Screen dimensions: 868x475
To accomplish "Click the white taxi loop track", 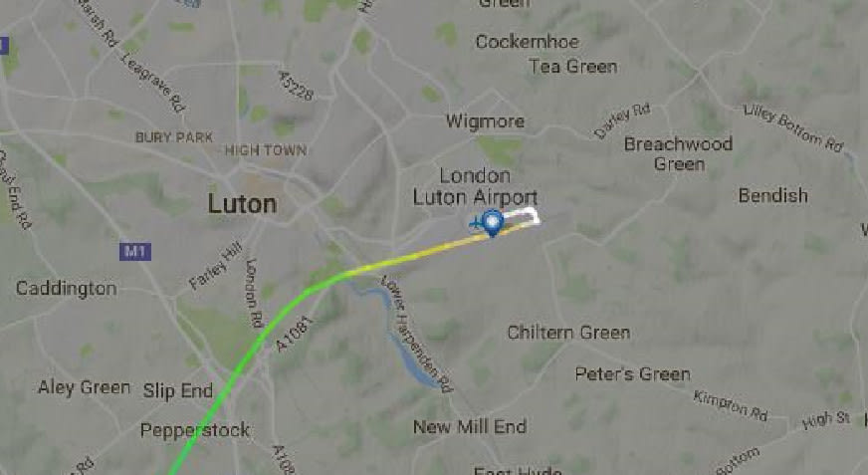I will click(524, 215).
